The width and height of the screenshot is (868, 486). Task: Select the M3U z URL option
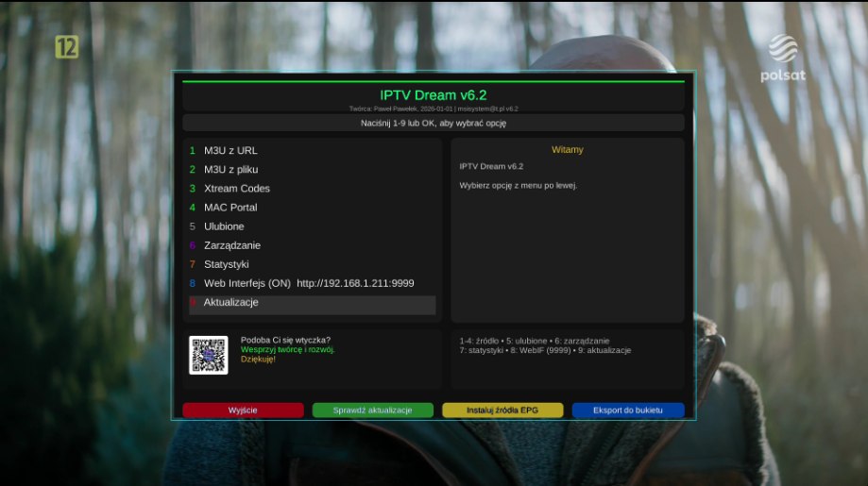coord(230,150)
